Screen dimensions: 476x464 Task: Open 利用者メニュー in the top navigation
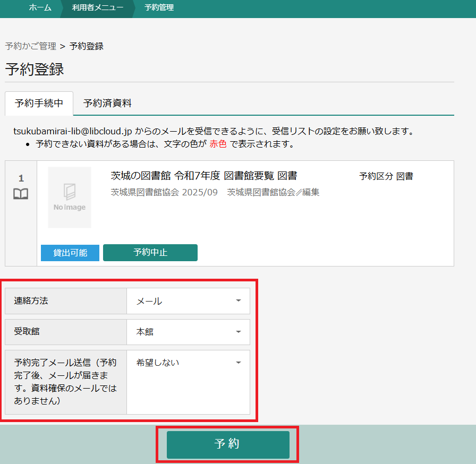click(x=98, y=7)
